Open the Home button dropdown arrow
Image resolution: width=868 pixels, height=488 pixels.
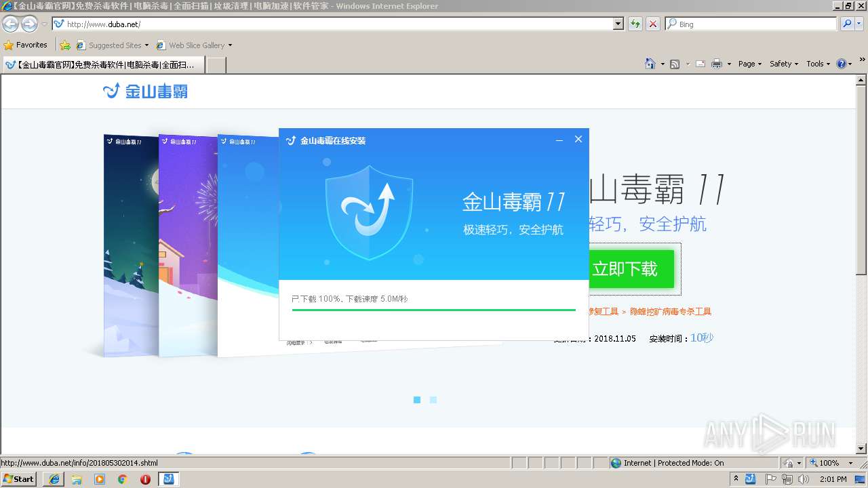[x=663, y=64]
